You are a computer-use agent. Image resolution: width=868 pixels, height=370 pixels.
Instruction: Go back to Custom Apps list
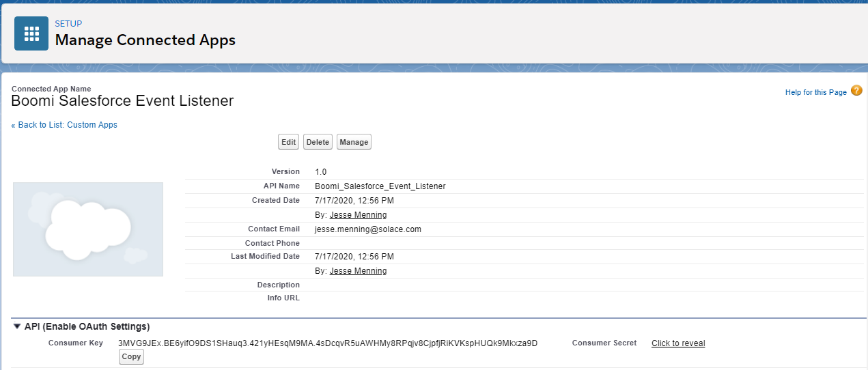click(64, 125)
